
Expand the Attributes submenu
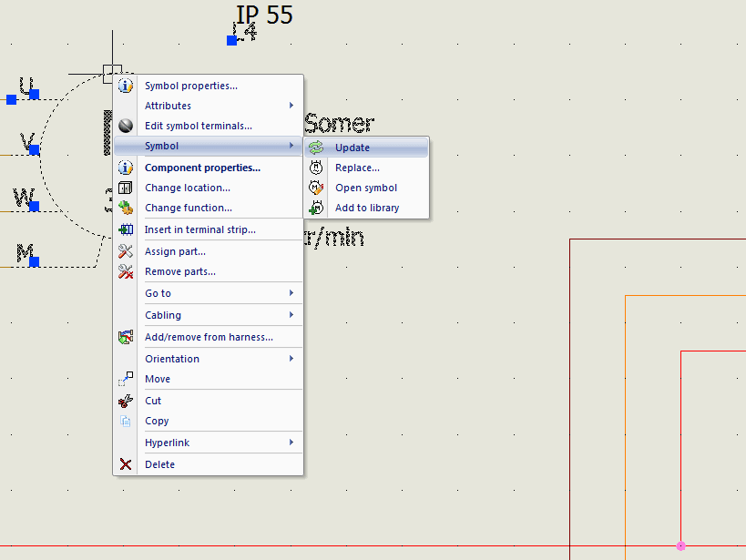pos(291,106)
